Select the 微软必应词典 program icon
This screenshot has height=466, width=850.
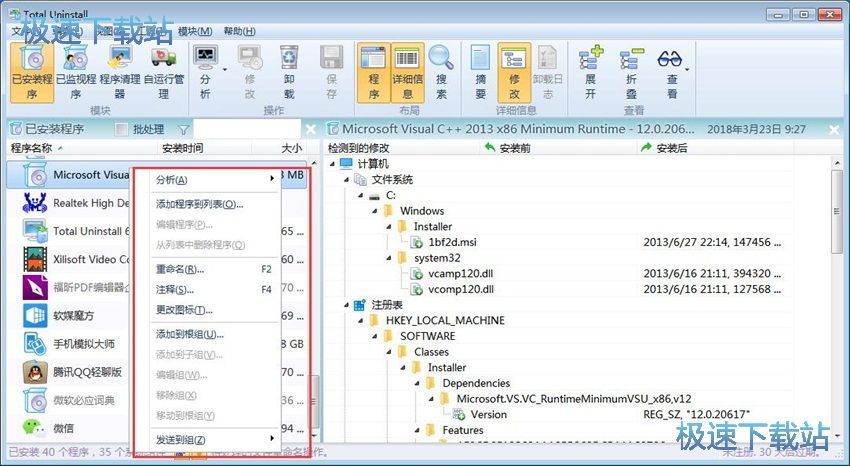tap(35, 400)
